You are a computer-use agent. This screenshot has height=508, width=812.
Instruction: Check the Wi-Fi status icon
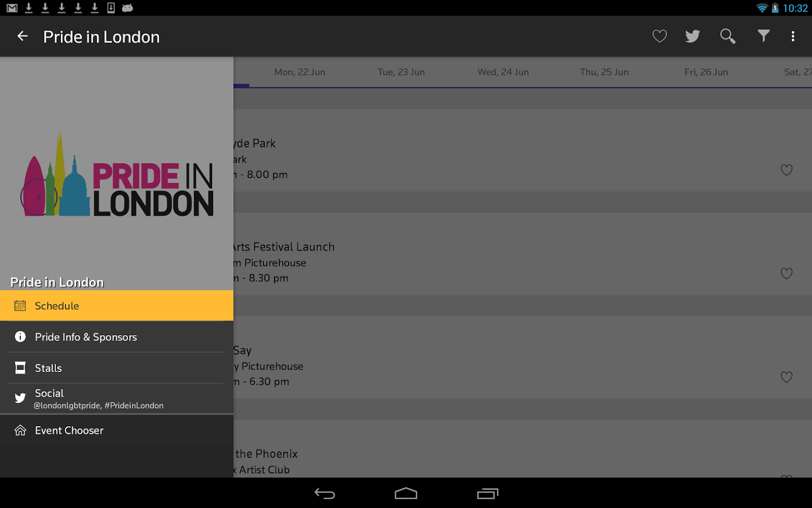(x=762, y=8)
